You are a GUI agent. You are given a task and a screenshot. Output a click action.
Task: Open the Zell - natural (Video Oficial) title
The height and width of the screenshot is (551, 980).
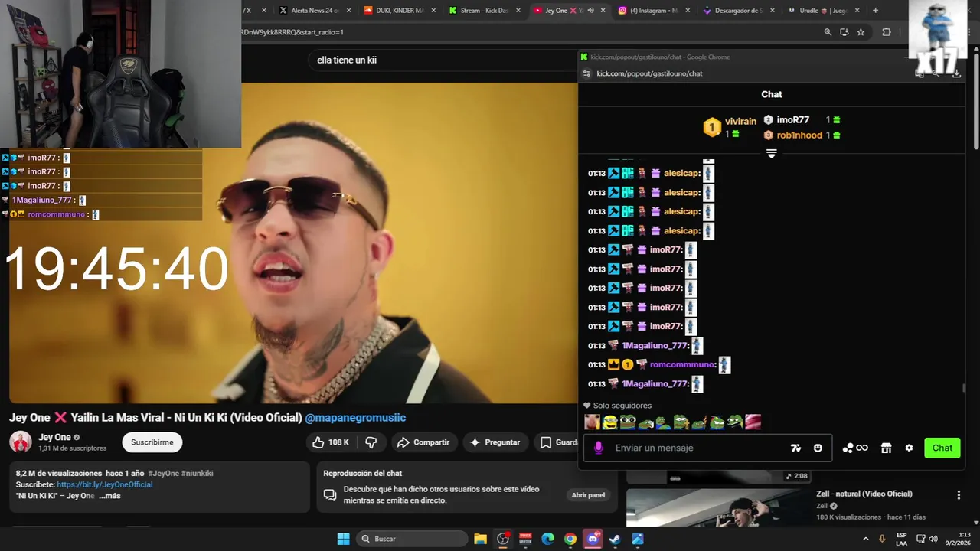864,494
